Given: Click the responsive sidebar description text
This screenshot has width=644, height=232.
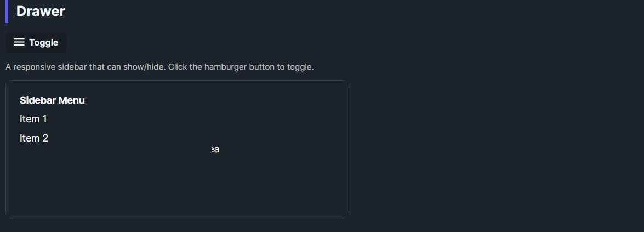Looking at the screenshot, I should tap(159, 67).
